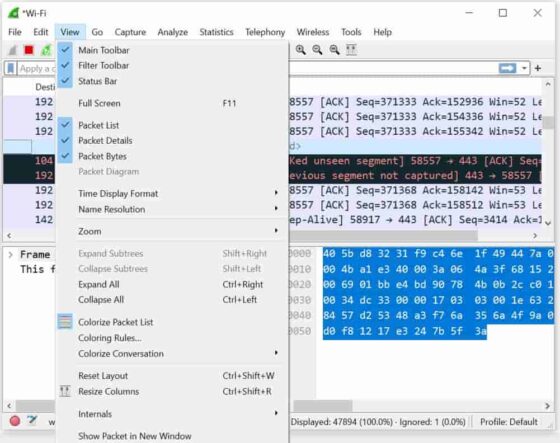Image resolution: width=560 pixels, height=443 pixels.
Task: Click the Zoom In magnifier icon
Action: click(301, 50)
